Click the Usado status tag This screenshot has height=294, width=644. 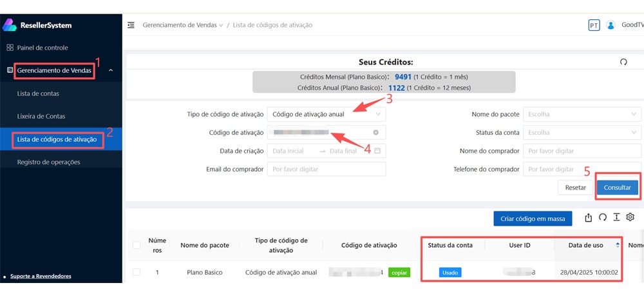pos(450,272)
